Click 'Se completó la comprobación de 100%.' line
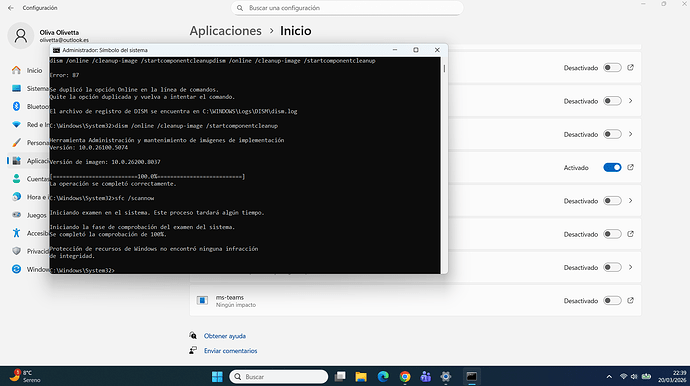 tap(108, 235)
